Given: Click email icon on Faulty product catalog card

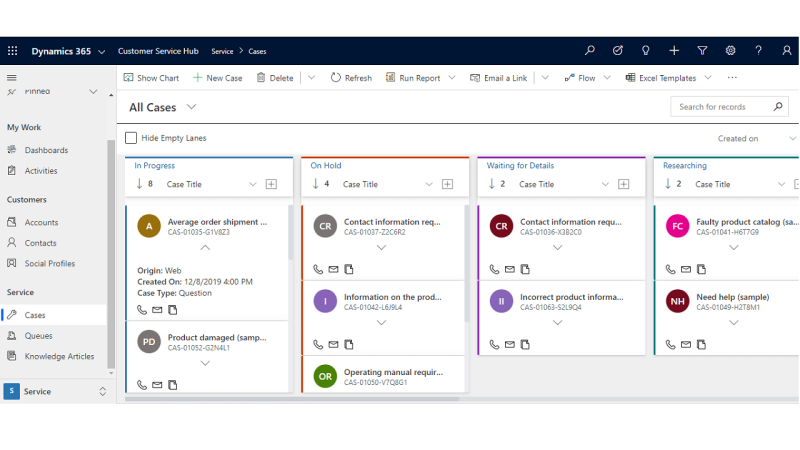Looking at the screenshot, I should 685,269.
